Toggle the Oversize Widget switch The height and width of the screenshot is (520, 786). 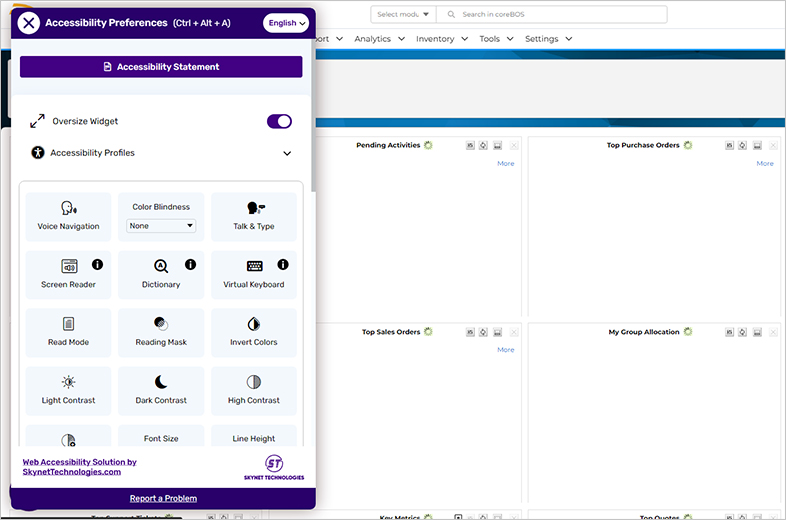coord(279,121)
